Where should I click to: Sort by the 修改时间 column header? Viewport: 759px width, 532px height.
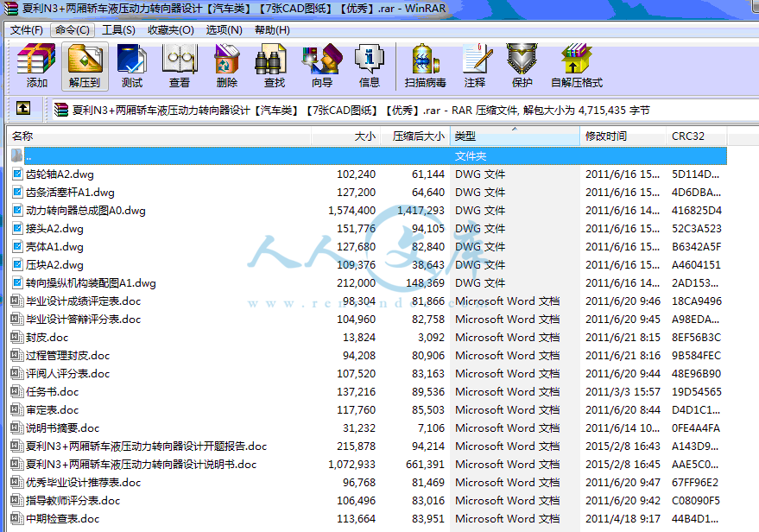tap(623, 136)
